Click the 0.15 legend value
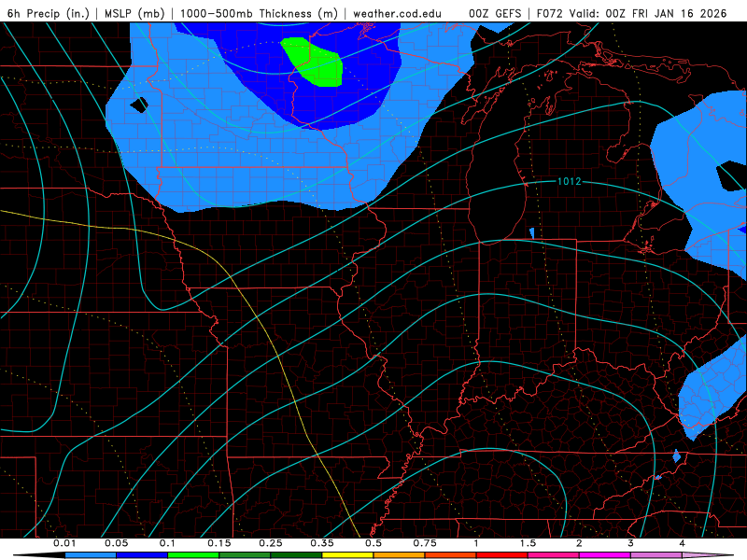747x560 pixels. [219, 543]
